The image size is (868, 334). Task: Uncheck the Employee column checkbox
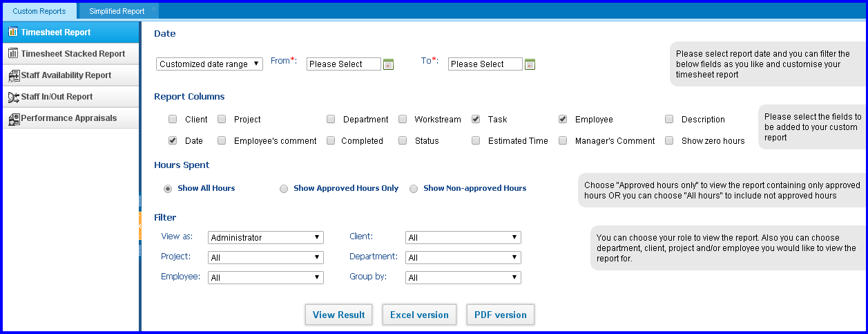click(x=563, y=119)
